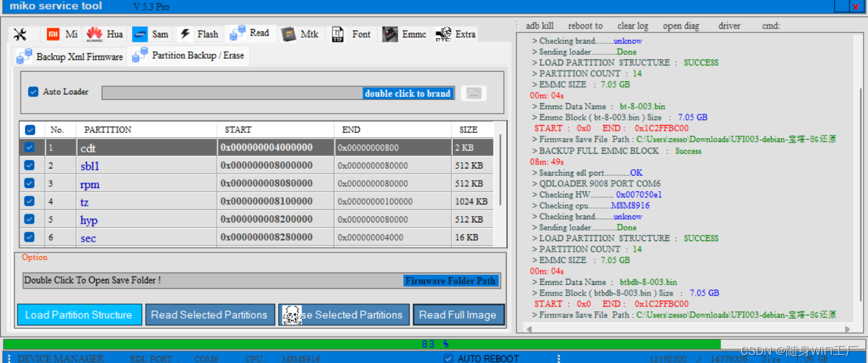Click the loader browse '...' button
Image resolution: width=868 pixels, height=363 pixels.
(x=473, y=93)
